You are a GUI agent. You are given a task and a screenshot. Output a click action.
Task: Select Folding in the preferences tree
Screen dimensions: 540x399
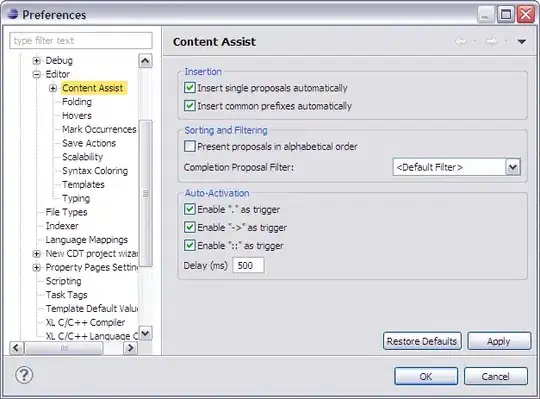tap(77, 102)
